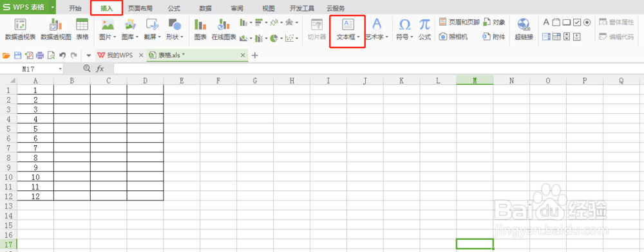
Task: Click the save disk icon
Action: [x=17, y=55]
